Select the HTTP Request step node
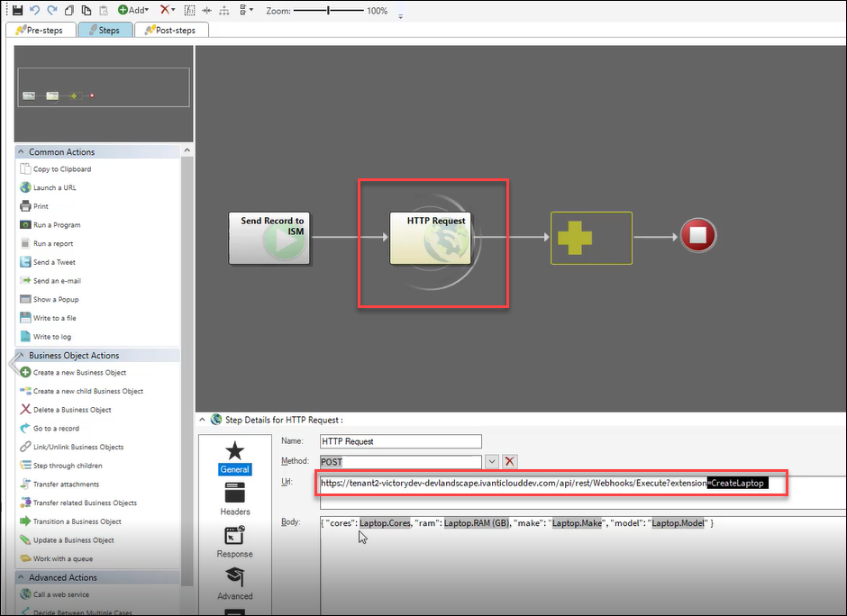The width and height of the screenshot is (847, 616). coord(431,238)
